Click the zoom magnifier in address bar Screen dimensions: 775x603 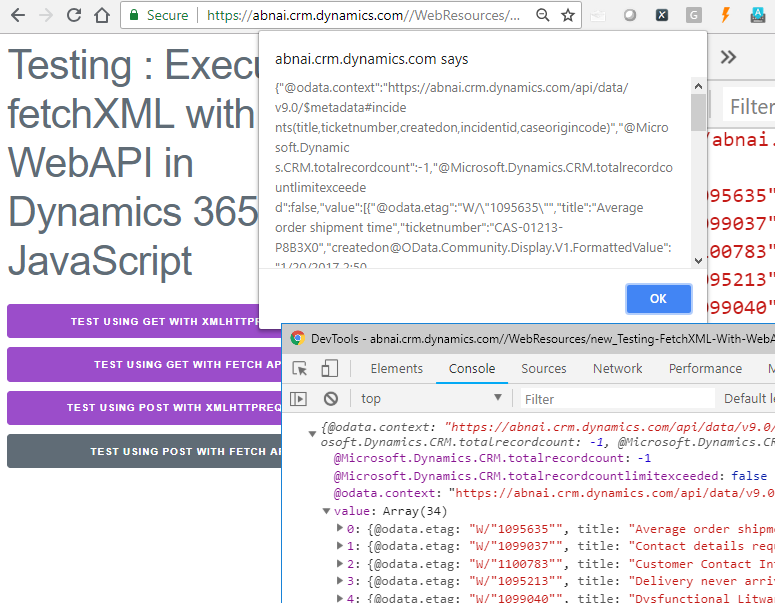(x=543, y=15)
